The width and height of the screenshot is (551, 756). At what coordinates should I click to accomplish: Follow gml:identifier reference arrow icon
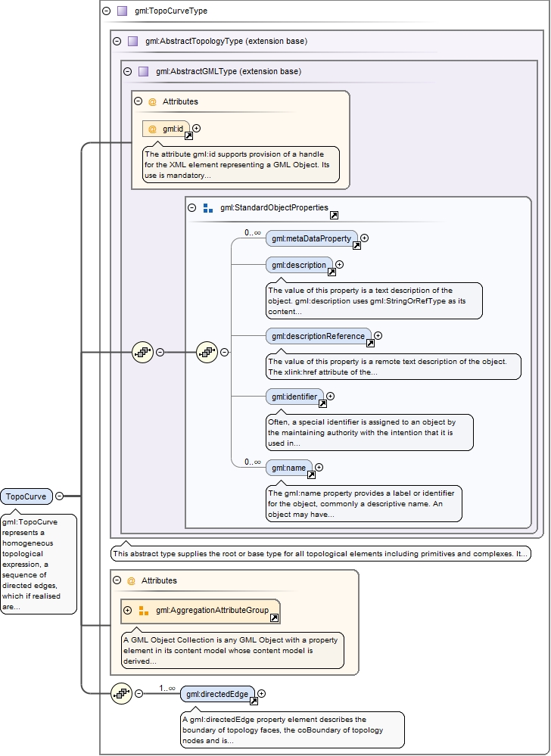[322, 404]
